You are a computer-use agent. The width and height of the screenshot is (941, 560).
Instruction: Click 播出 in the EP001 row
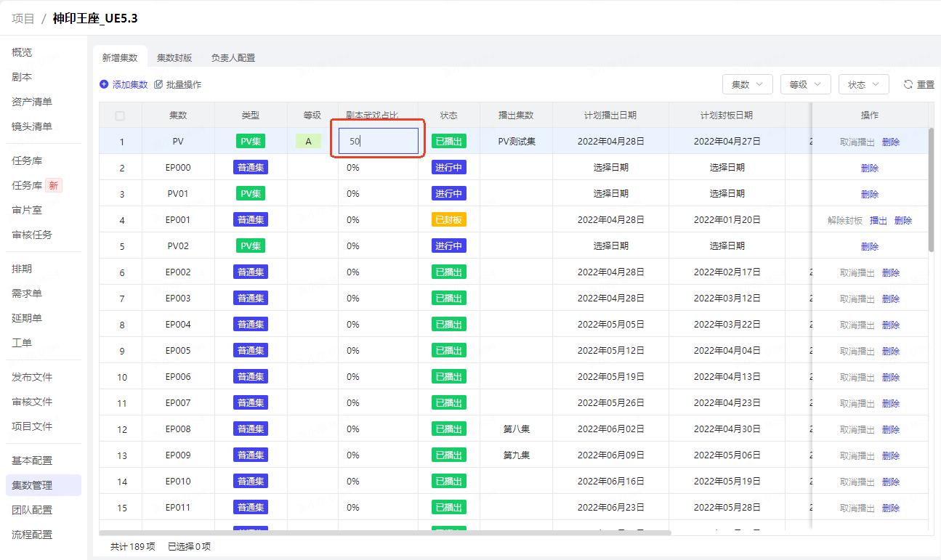pos(879,220)
